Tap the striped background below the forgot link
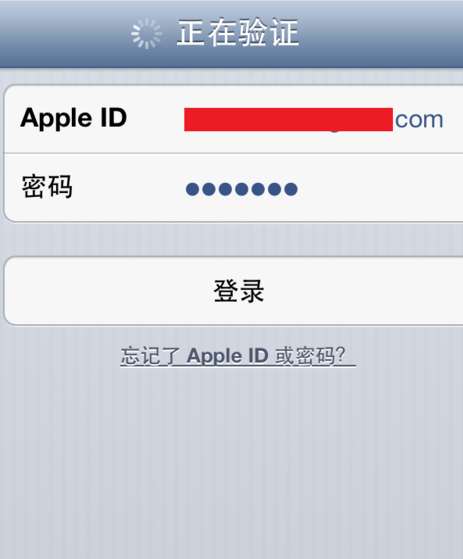Screen dimensions: 463x559 point(232,463)
